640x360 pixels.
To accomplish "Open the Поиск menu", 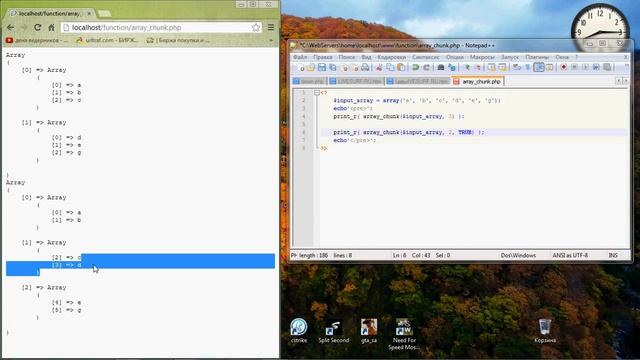I will 347,57.
